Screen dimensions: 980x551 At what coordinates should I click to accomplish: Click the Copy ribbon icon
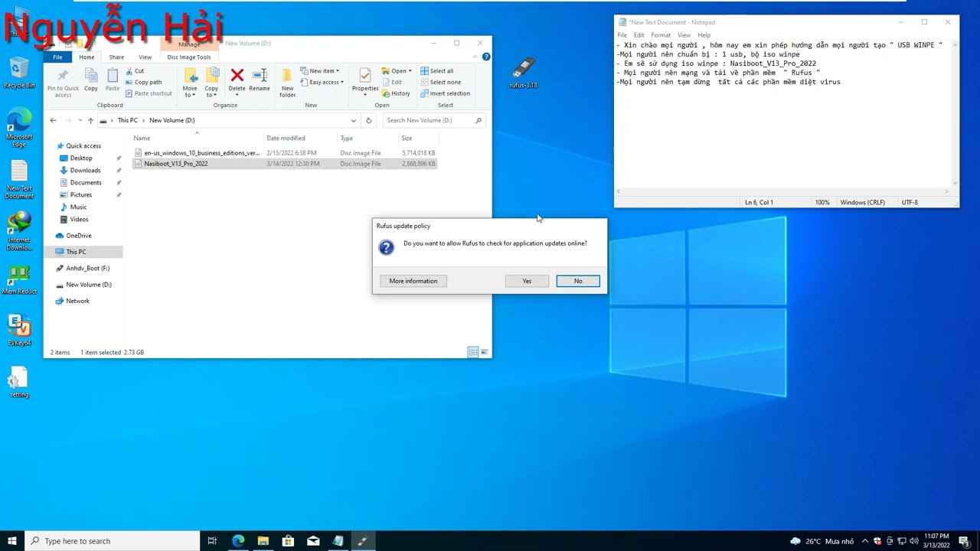(x=91, y=80)
